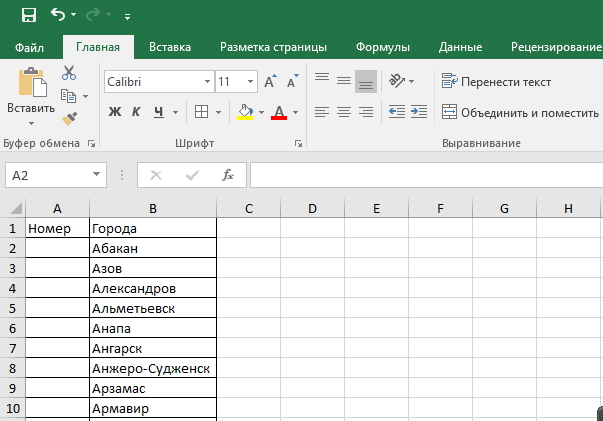Image resolution: width=603 pixels, height=421 pixels.
Task: Toggle the highlighted Bottom Align icon
Action: coord(366,81)
